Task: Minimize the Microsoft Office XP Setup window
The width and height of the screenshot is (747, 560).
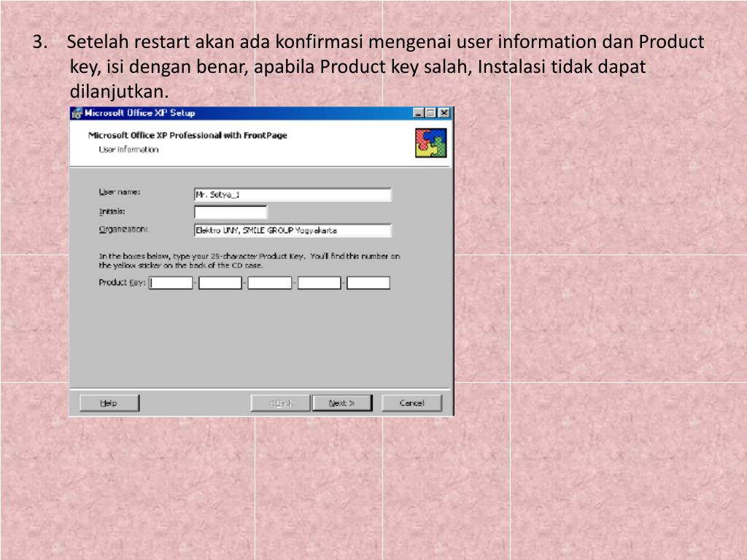Action: (418, 113)
